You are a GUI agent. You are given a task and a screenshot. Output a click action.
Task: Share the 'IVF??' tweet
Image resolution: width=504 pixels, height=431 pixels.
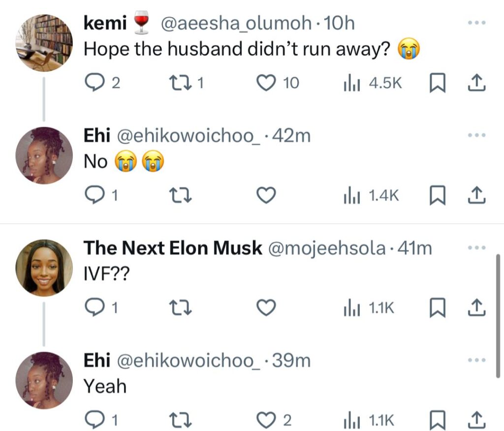(x=476, y=307)
